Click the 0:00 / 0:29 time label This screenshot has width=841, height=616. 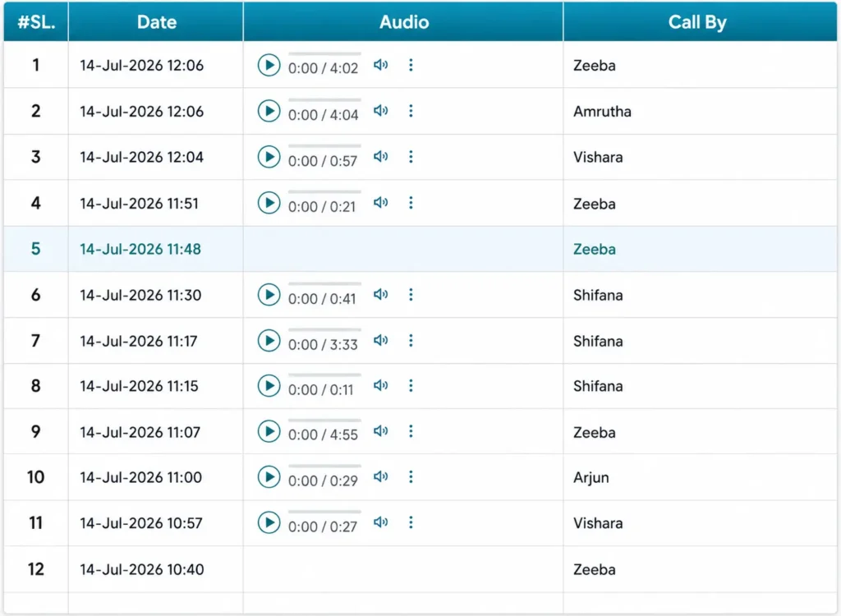click(x=323, y=480)
